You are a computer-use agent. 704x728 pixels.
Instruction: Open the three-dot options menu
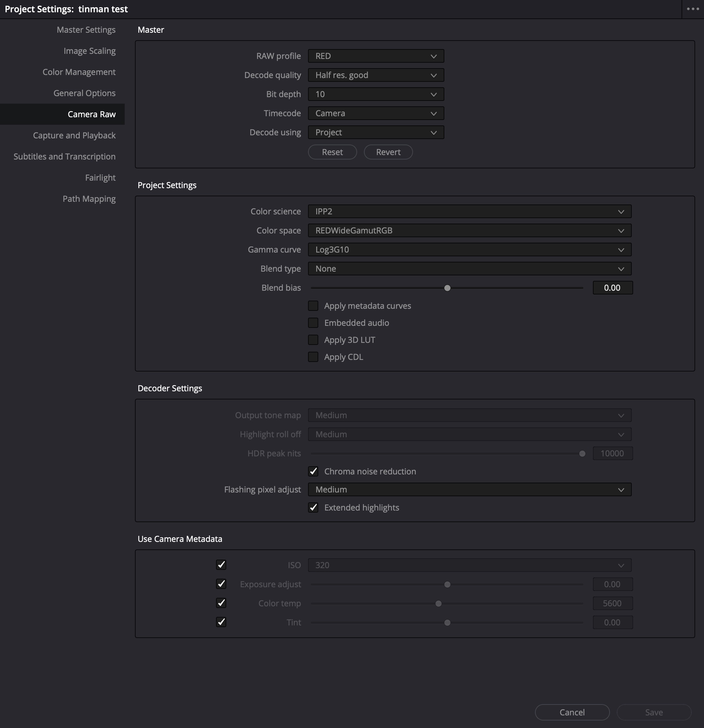point(692,9)
